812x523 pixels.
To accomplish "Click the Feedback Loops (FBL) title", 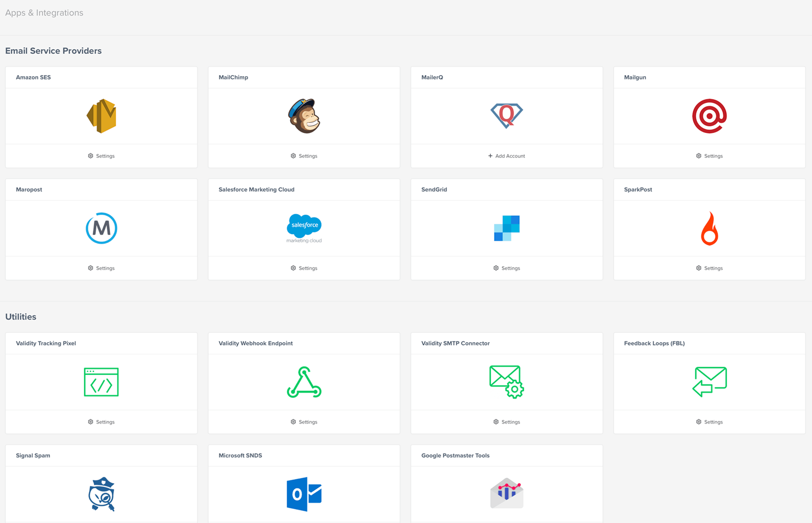I will pyautogui.click(x=654, y=343).
